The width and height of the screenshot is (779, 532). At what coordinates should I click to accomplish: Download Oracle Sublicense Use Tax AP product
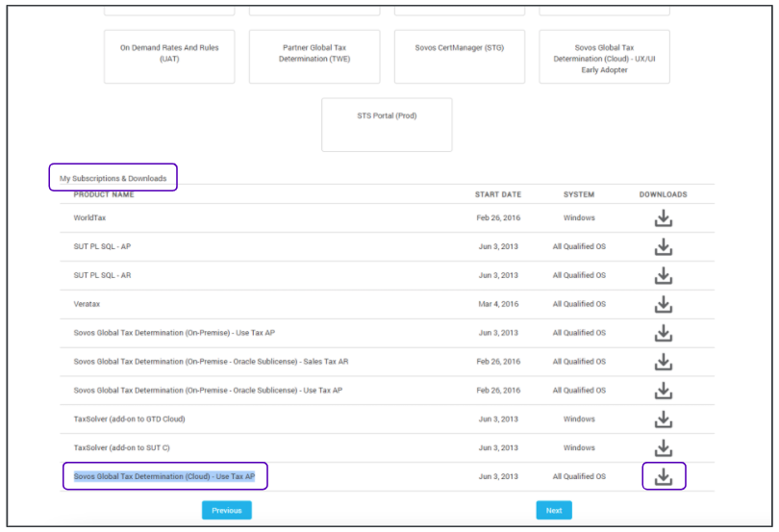663,391
